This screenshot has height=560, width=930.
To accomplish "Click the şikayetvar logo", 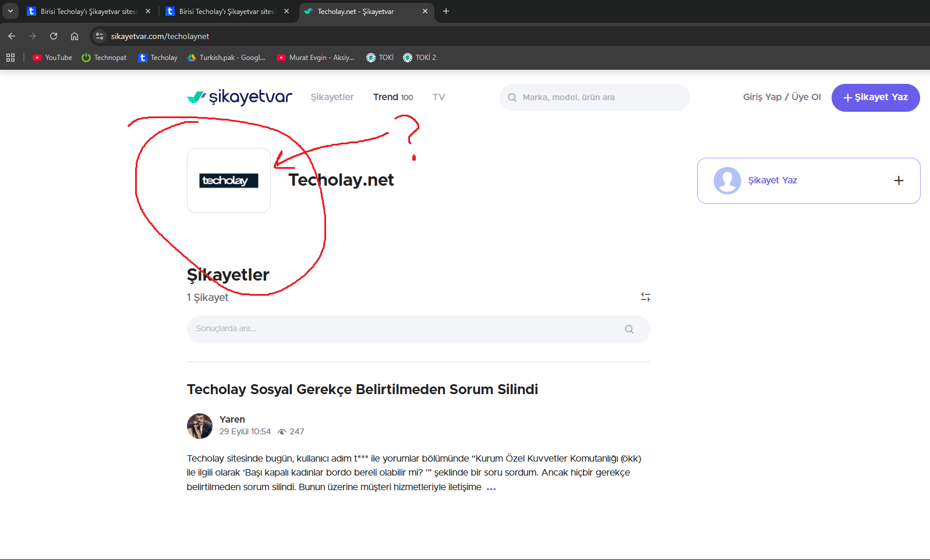I will (239, 97).
